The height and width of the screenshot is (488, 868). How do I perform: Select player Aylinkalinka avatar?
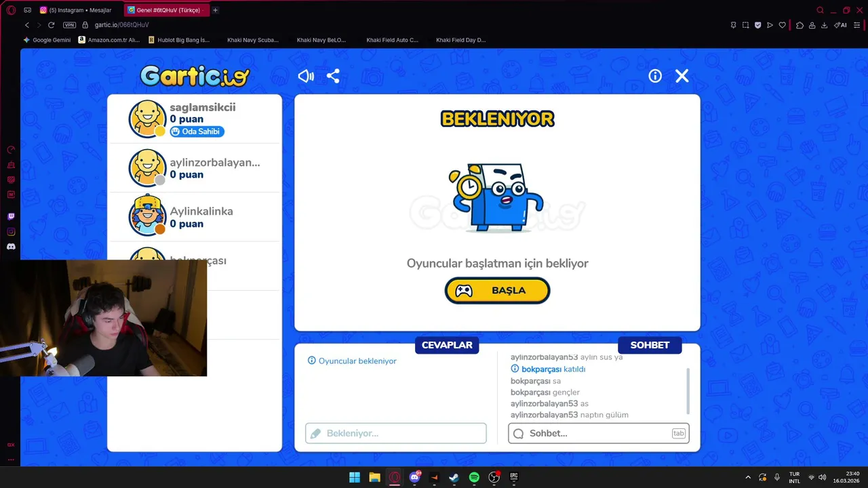click(x=147, y=215)
